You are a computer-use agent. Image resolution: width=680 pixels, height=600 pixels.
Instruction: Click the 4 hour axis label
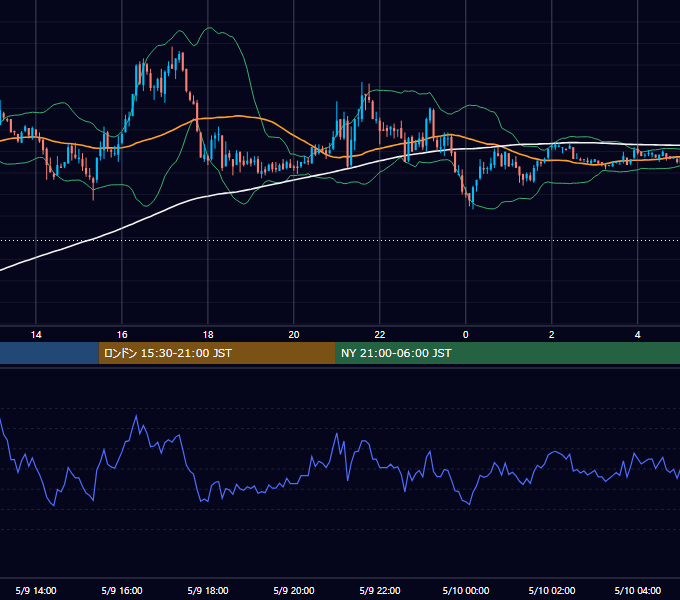click(637, 335)
